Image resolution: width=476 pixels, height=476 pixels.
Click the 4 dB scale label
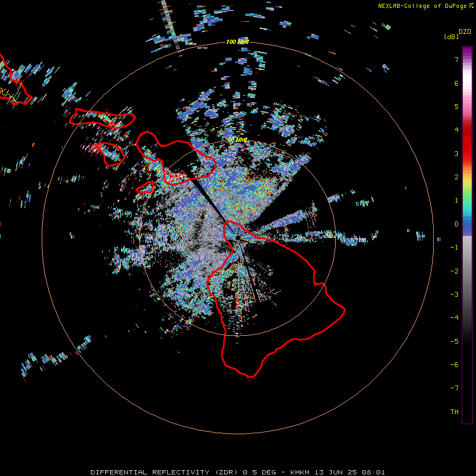[456, 130]
